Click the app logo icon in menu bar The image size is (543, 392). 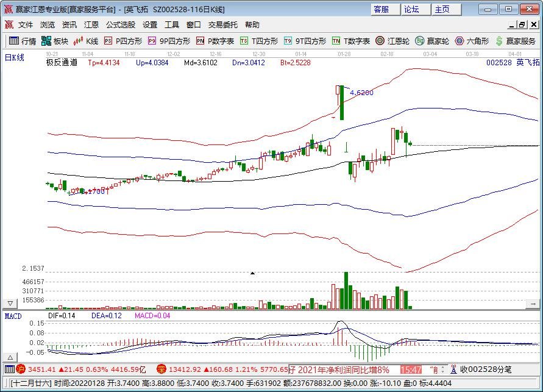click(9, 24)
